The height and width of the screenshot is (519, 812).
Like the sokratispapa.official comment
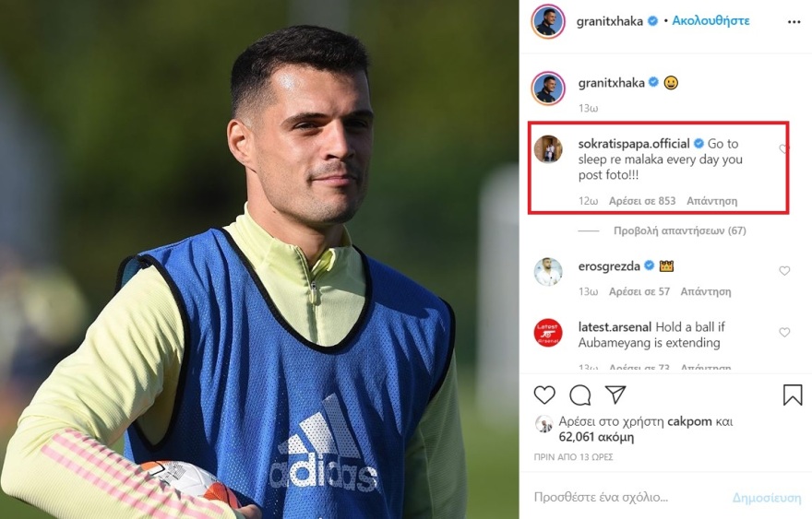(783, 149)
